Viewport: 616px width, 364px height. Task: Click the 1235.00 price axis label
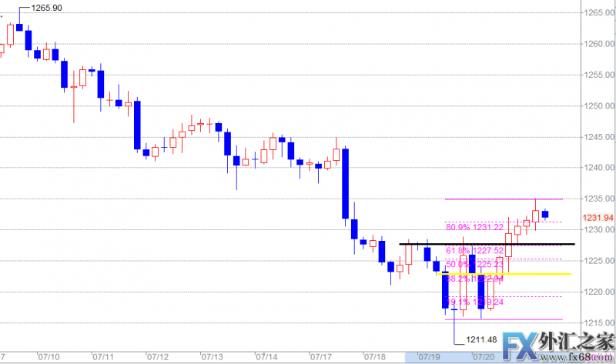pos(599,199)
